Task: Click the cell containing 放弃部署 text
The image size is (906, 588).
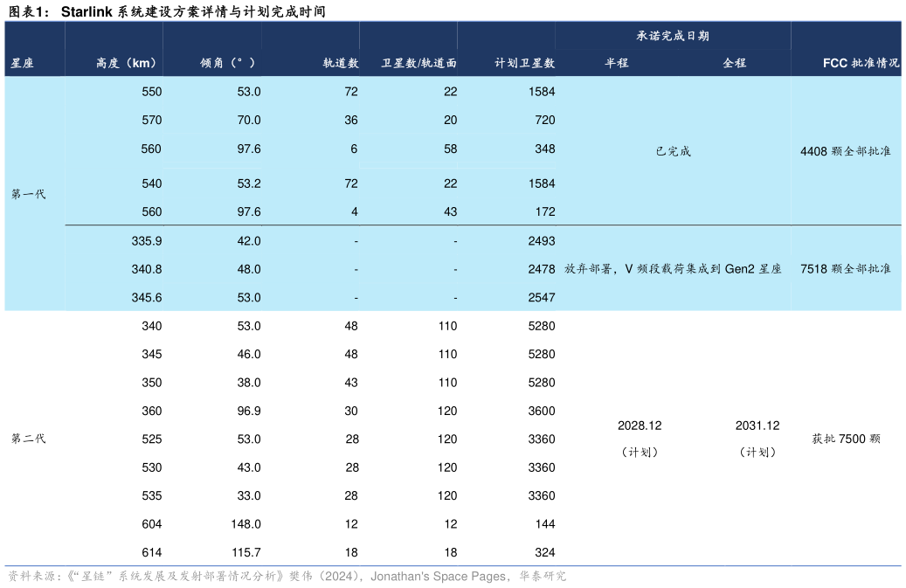Action: pyautogui.click(x=671, y=268)
